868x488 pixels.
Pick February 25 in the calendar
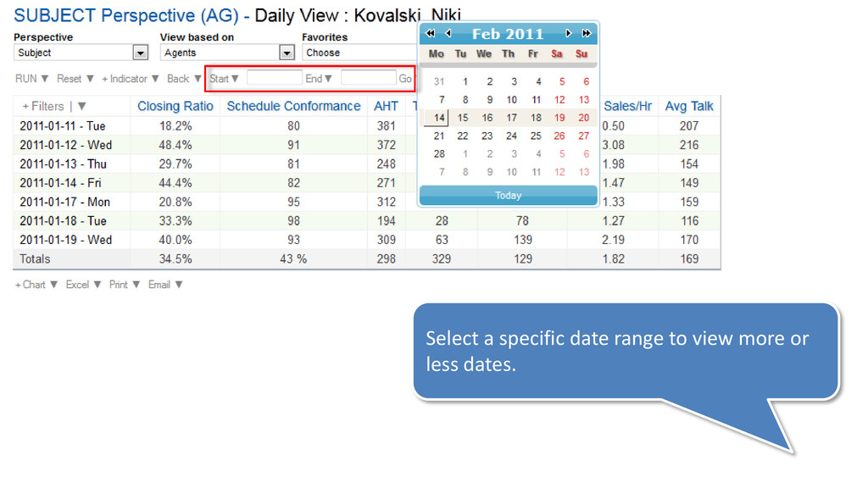point(536,136)
